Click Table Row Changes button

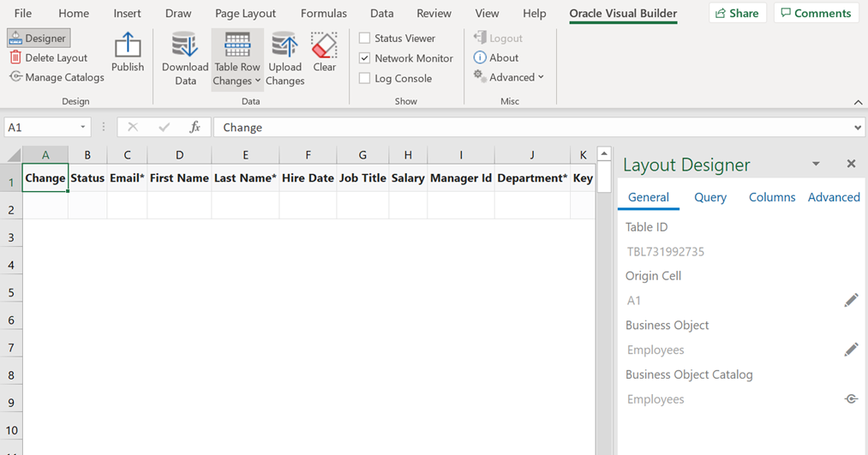237,59
